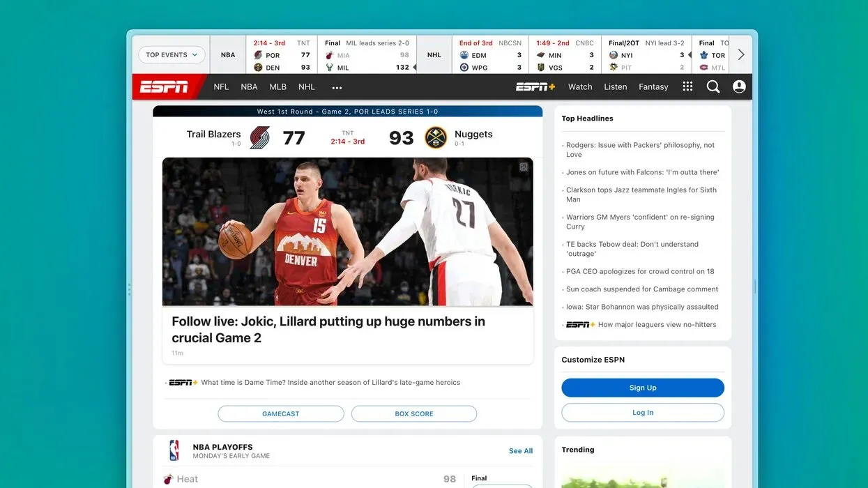Open the NHL menu in navbar
868x488 pixels.
[x=307, y=87]
